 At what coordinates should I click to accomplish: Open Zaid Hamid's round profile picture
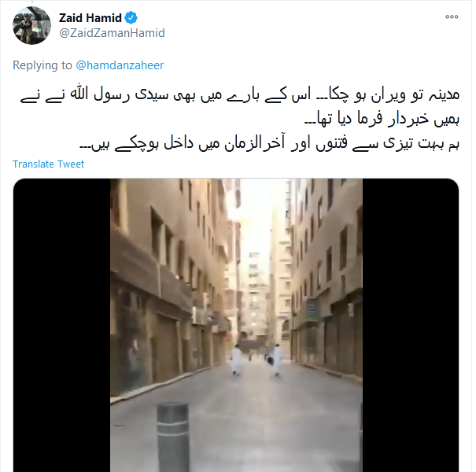click(31, 25)
